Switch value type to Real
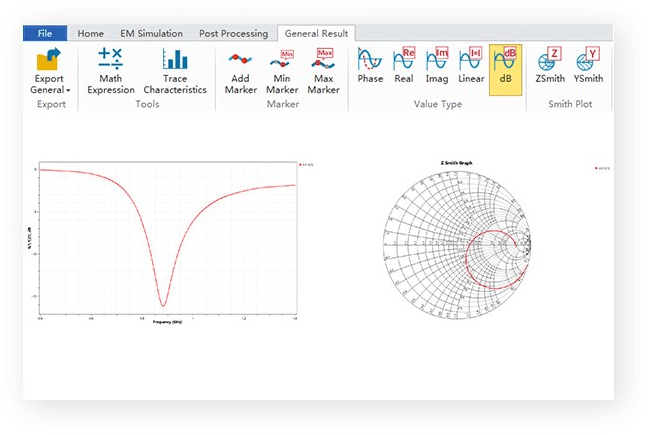The height and width of the screenshot is (435, 649). tap(404, 66)
